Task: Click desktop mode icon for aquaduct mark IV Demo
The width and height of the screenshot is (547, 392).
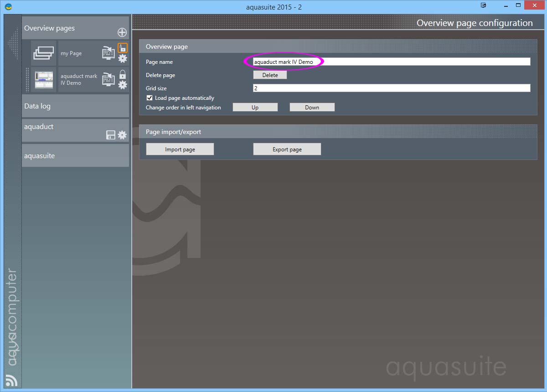Action: coord(108,79)
